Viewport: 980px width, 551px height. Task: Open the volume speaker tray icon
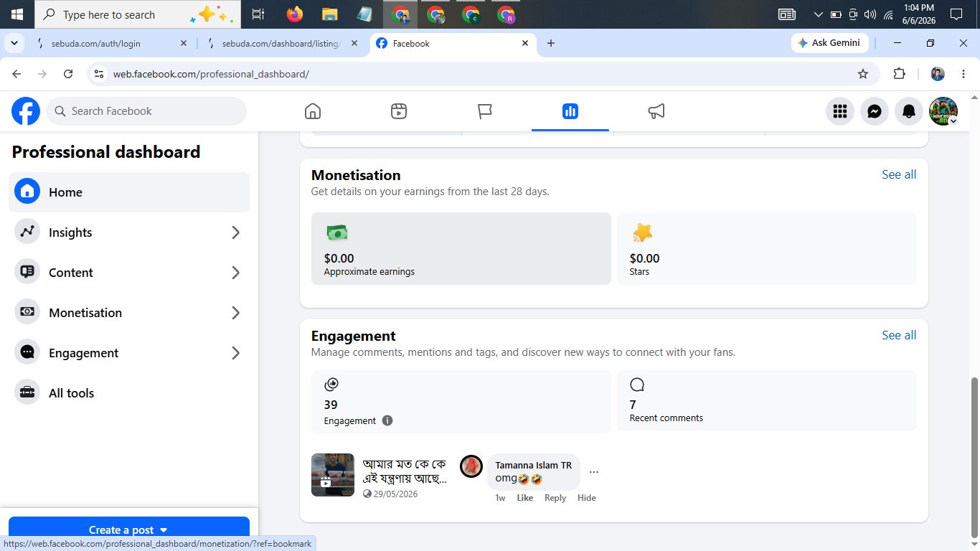click(x=870, y=14)
